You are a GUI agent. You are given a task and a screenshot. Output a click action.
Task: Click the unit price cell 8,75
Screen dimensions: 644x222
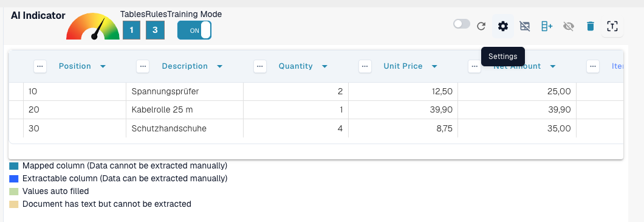[x=403, y=128]
